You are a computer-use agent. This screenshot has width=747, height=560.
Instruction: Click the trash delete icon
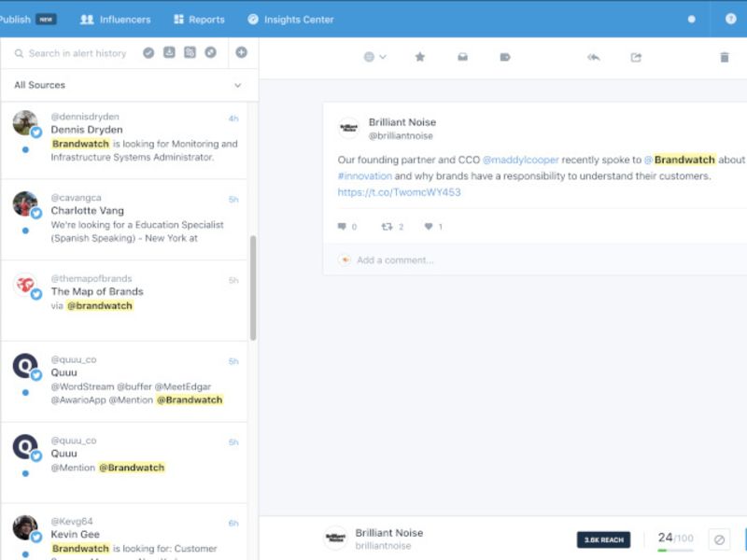pyautogui.click(x=725, y=57)
